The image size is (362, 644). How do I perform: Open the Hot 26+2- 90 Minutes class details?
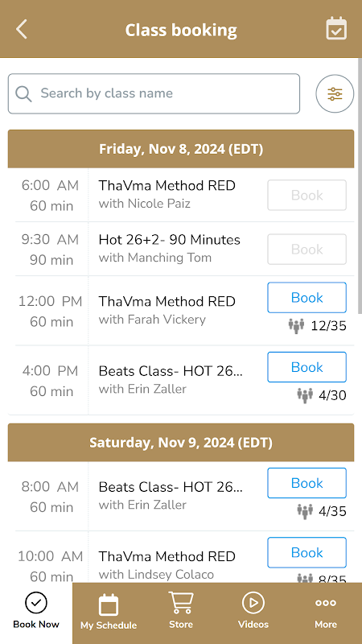click(x=170, y=240)
